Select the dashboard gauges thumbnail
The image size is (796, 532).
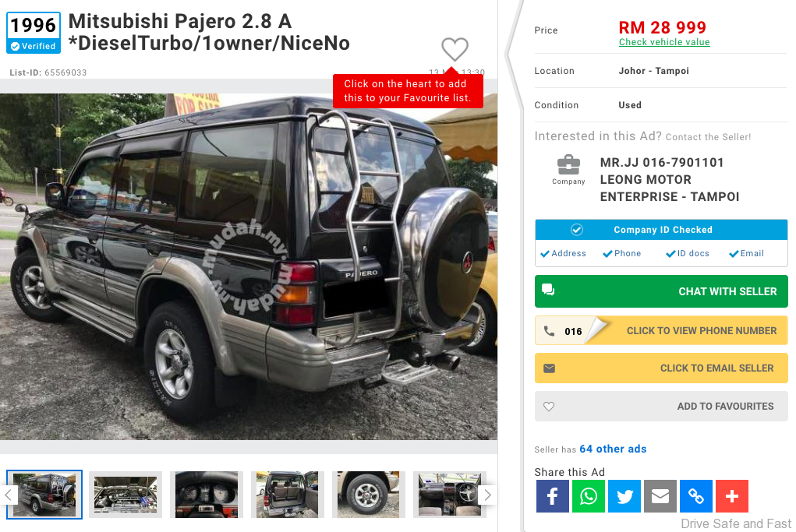coord(207,495)
